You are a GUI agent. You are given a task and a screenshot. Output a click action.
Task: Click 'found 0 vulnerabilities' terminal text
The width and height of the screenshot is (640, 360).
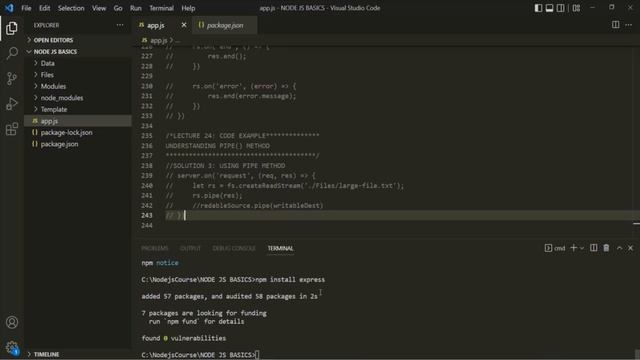(x=184, y=338)
